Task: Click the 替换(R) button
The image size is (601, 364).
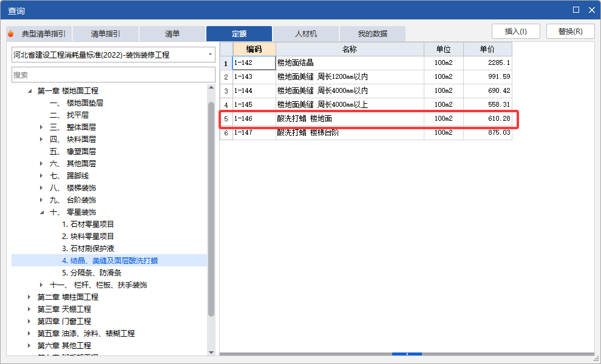Action: point(570,31)
